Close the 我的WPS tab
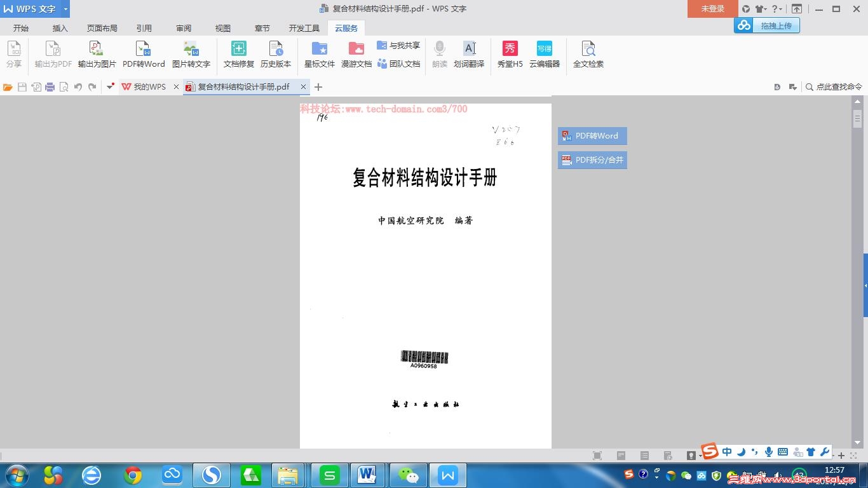868x488 pixels. (176, 87)
